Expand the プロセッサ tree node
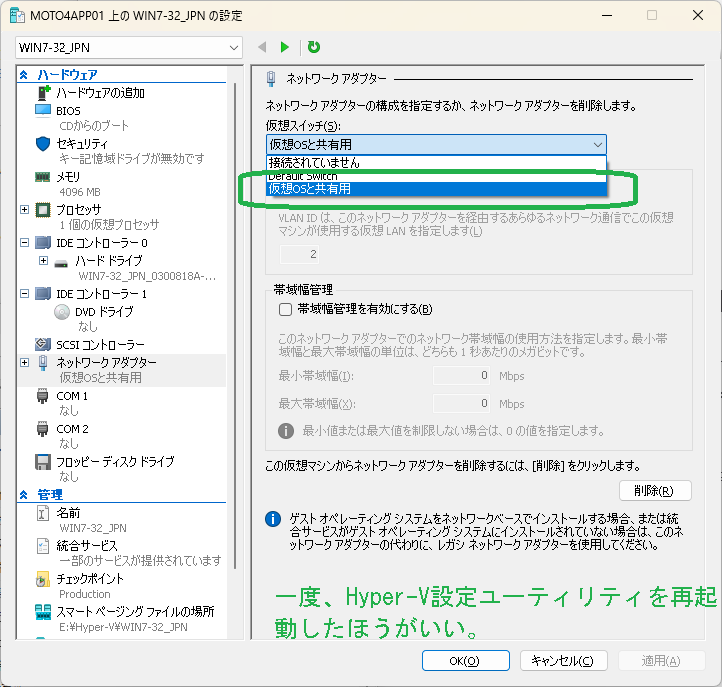This screenshot has height=687, width=722. tap(25, 209)
